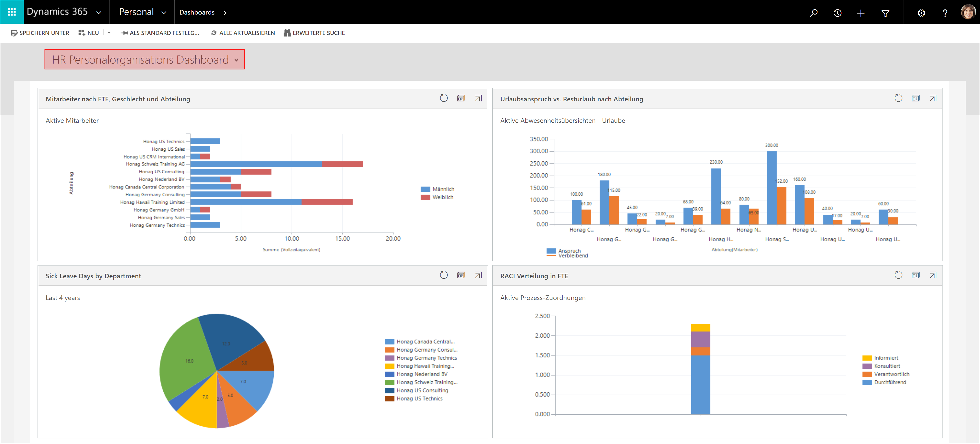Click Anspruch legend swatch

pos(551,251)
